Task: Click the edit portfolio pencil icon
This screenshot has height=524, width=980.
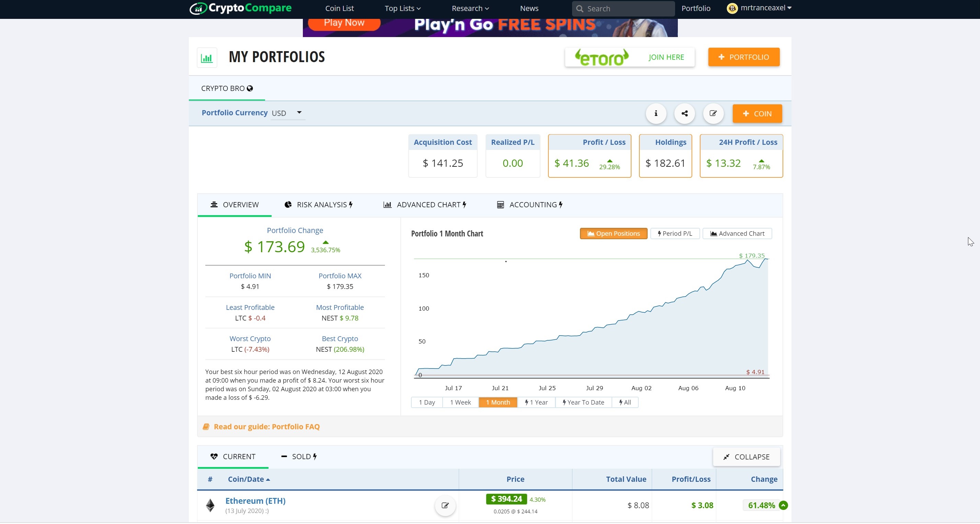Action: click(713, 113)
